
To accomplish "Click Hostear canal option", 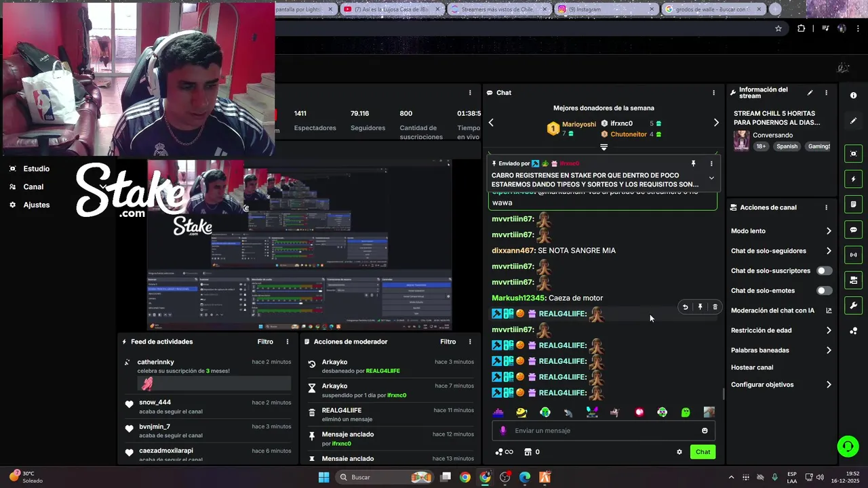I will coord(752,367).
